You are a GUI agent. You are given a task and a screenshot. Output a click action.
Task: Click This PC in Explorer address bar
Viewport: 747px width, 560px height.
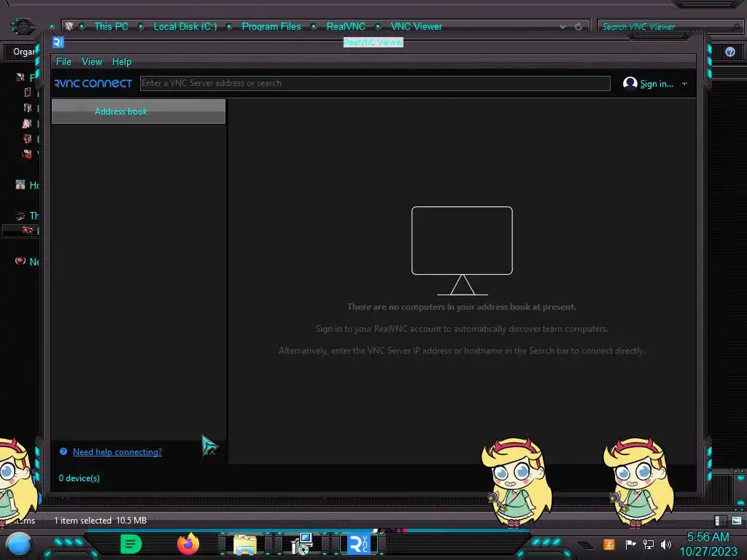pos(111,27)
